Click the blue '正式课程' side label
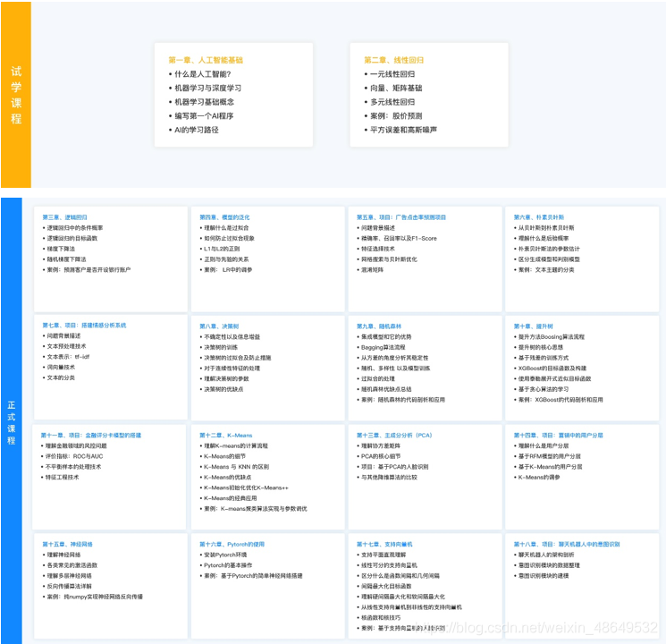666x644 pixels. (12, 422)
